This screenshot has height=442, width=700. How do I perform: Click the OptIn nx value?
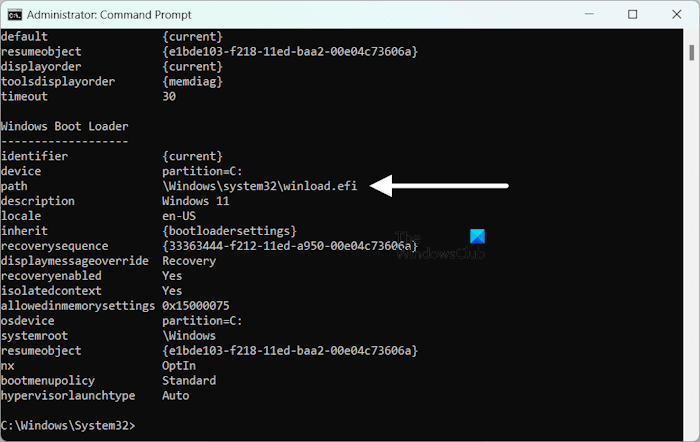point(179,365)
